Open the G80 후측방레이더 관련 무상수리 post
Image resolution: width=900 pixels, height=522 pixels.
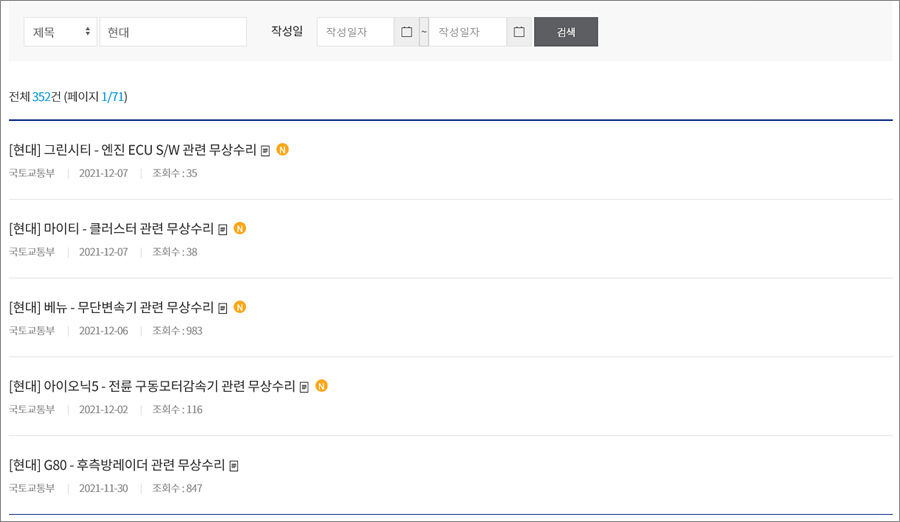pyautogui.click(x=117, y=465)
